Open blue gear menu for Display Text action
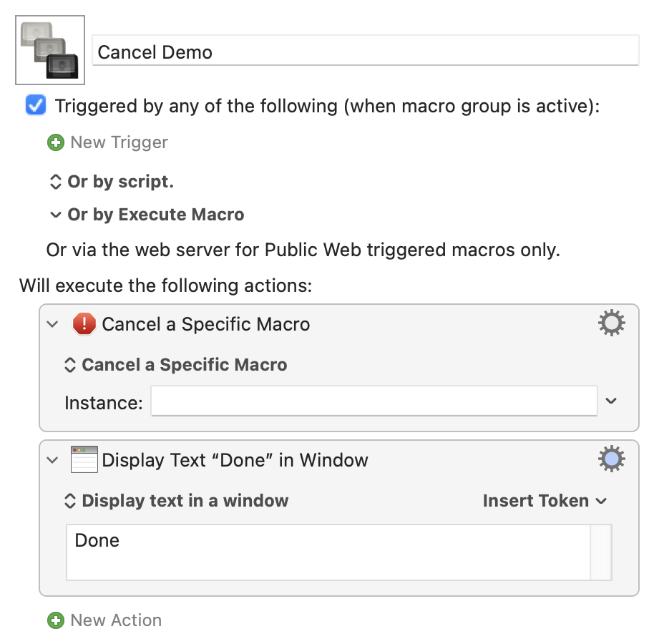 coord(612,459)
